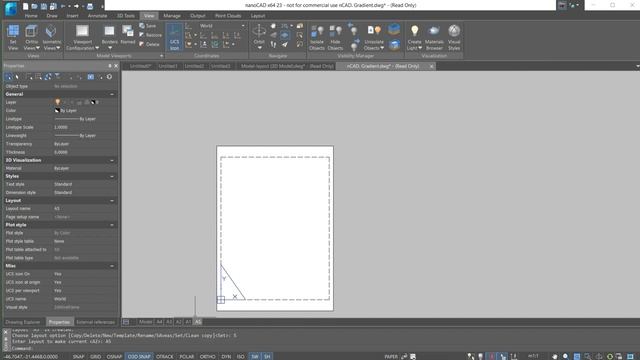Toggle SNAP in the status bar
Viewport: 640px width, 360px height.
pyautogui.click(x=78, y=357)
